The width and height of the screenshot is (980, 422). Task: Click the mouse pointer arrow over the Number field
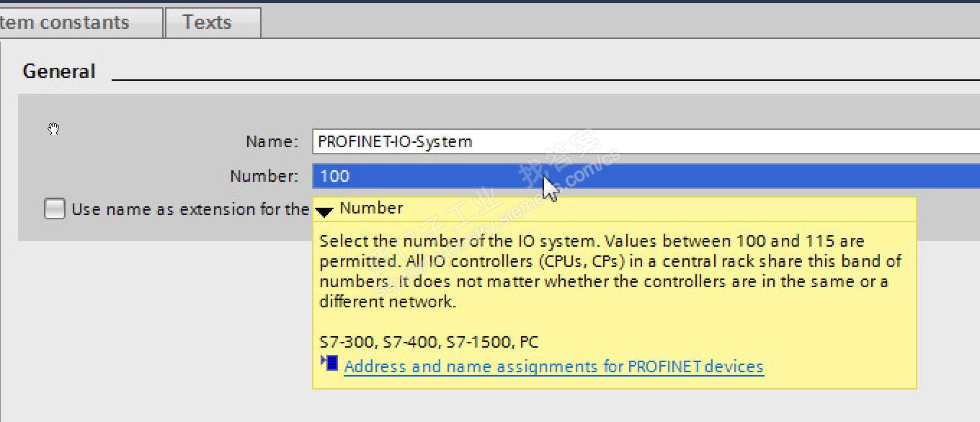point(550,188)
